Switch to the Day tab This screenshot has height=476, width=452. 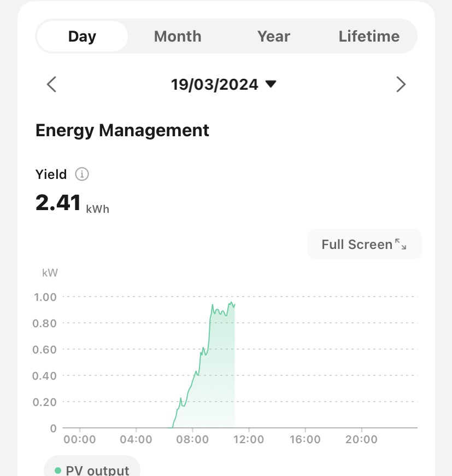point(82,37)
